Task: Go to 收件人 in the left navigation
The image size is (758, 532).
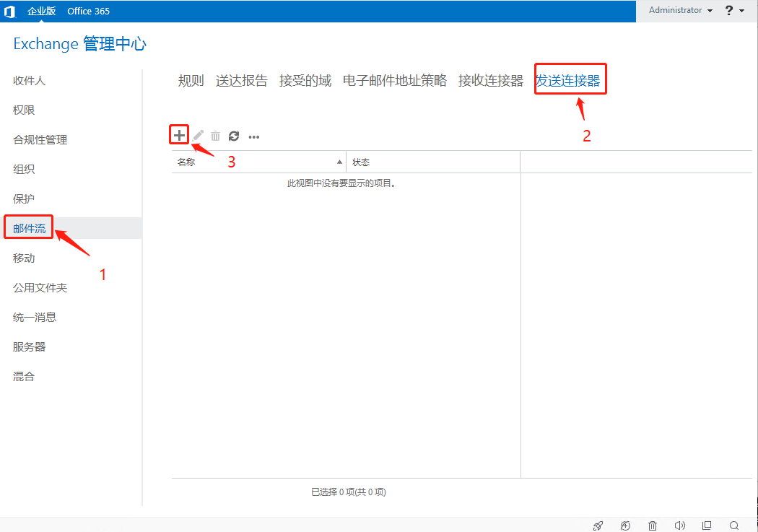Action: (29, 81)
